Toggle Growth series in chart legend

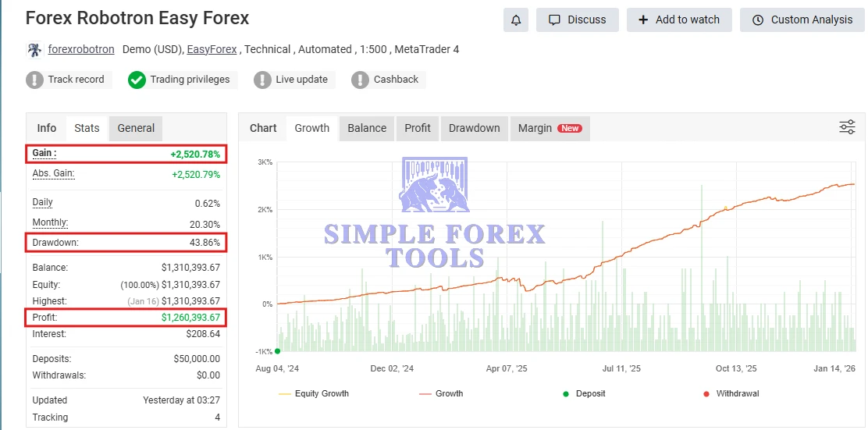click(x=441, y=393)
